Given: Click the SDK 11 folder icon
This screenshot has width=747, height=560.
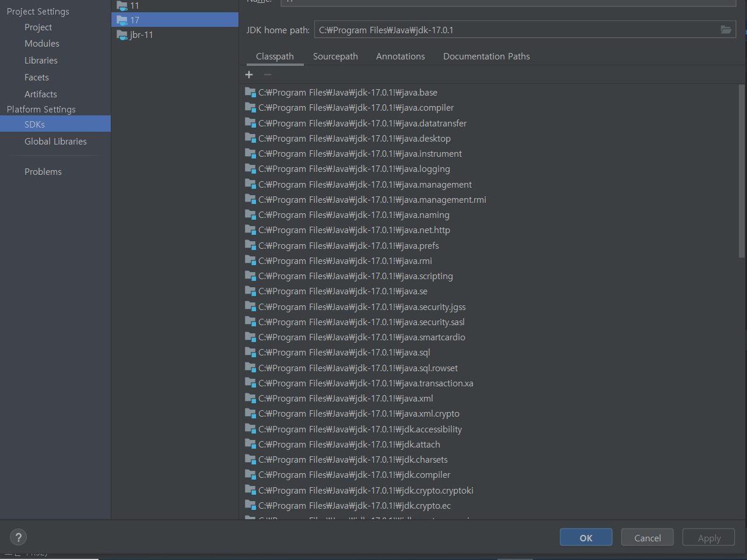Looking at the screenshot, I should (x=122, y=6).
